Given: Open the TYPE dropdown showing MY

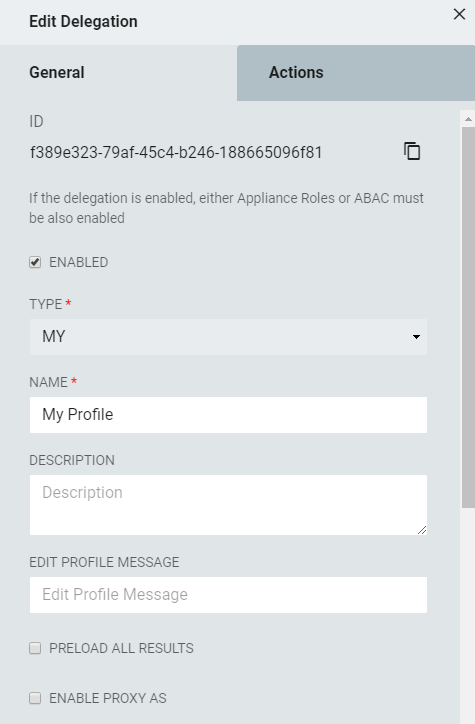Looking at the screenshot, I should 228,337.
